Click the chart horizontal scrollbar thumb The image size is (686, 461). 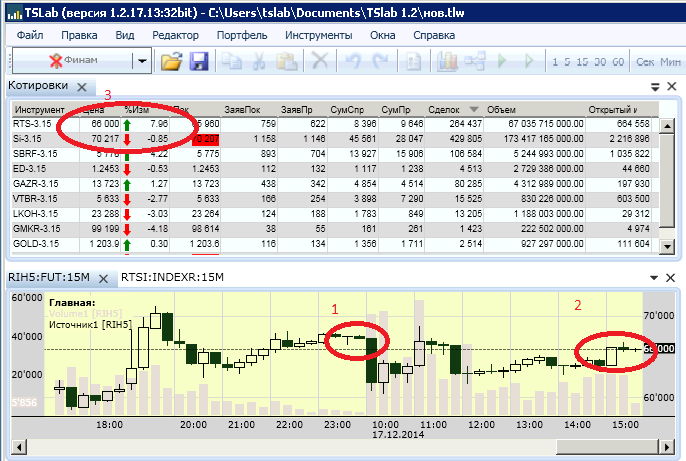tap(608, 447)
